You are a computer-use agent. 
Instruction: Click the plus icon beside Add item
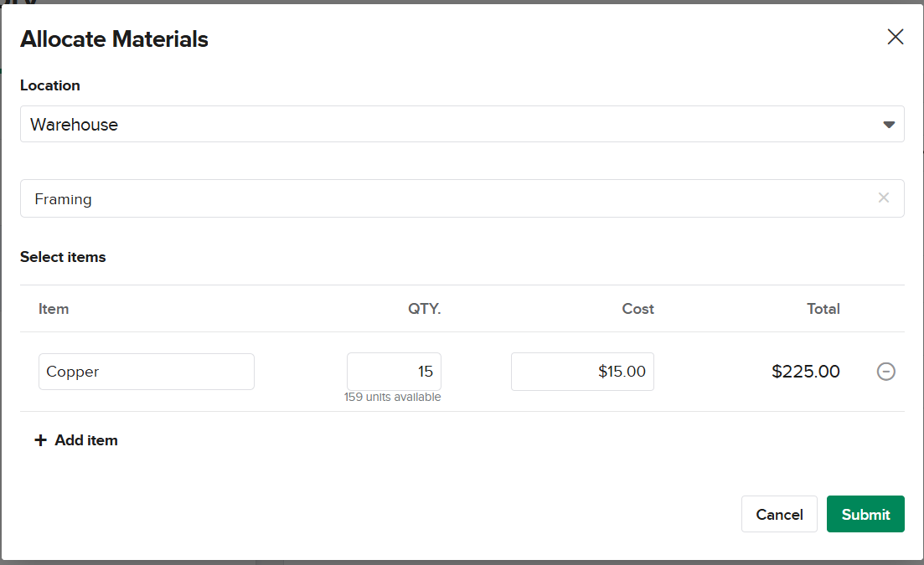(40, 440)
